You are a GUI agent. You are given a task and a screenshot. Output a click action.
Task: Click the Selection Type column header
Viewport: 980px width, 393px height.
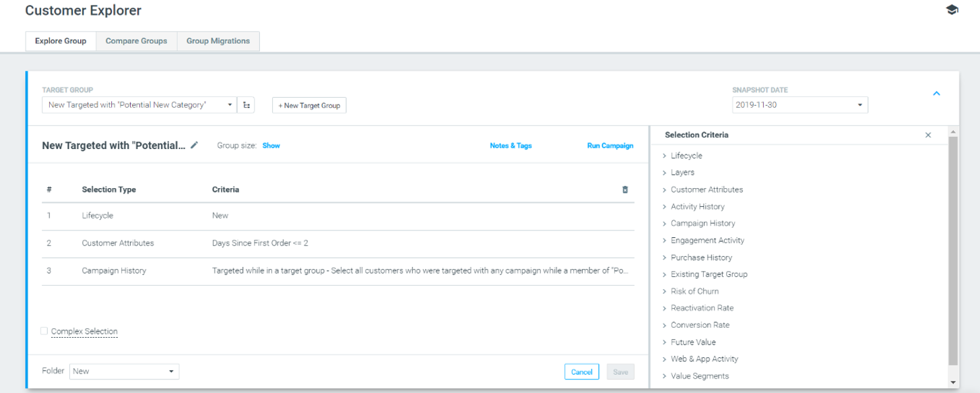click(x=109, y=189)
